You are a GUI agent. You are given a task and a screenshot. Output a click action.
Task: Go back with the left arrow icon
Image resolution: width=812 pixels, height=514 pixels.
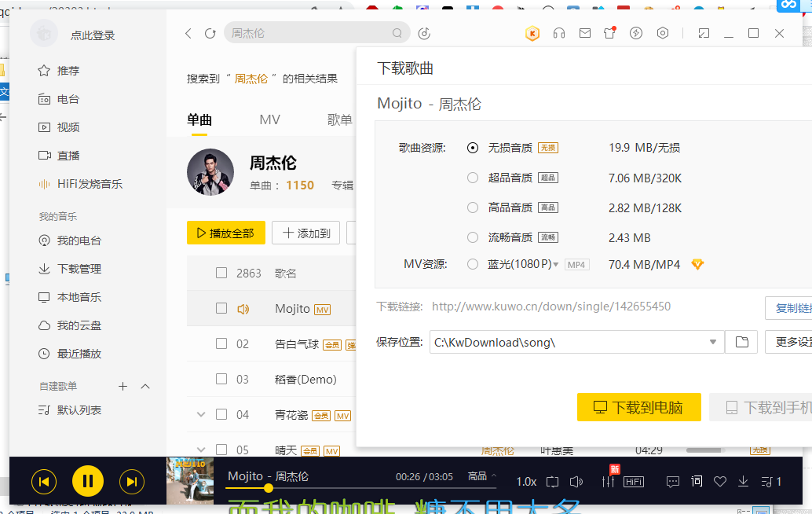(x=188, y=33)
